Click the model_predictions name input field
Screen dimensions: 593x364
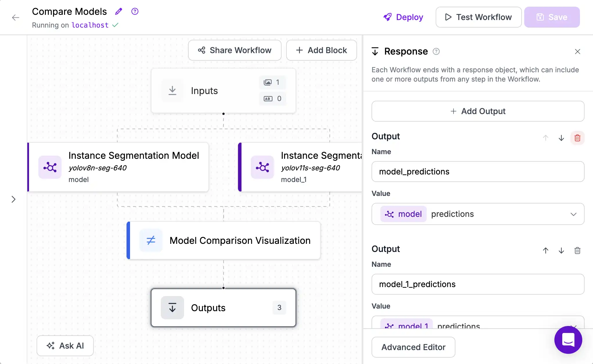pos(478,171)
